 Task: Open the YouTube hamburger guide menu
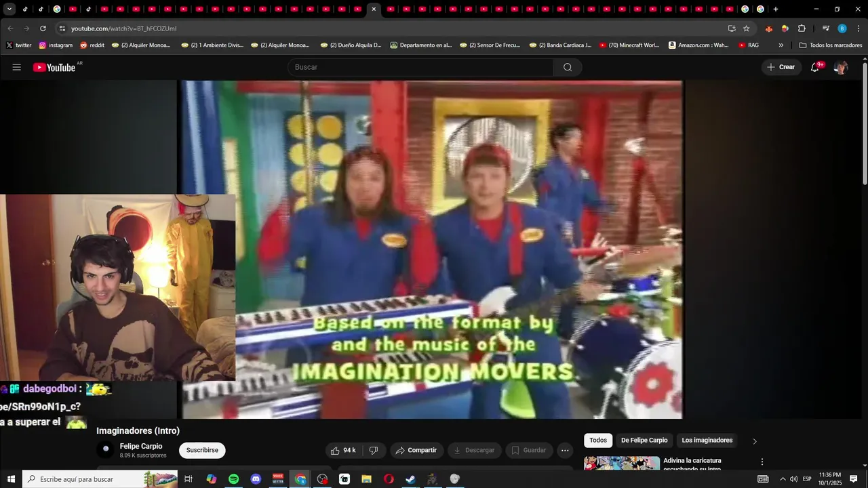click(17, 67)
